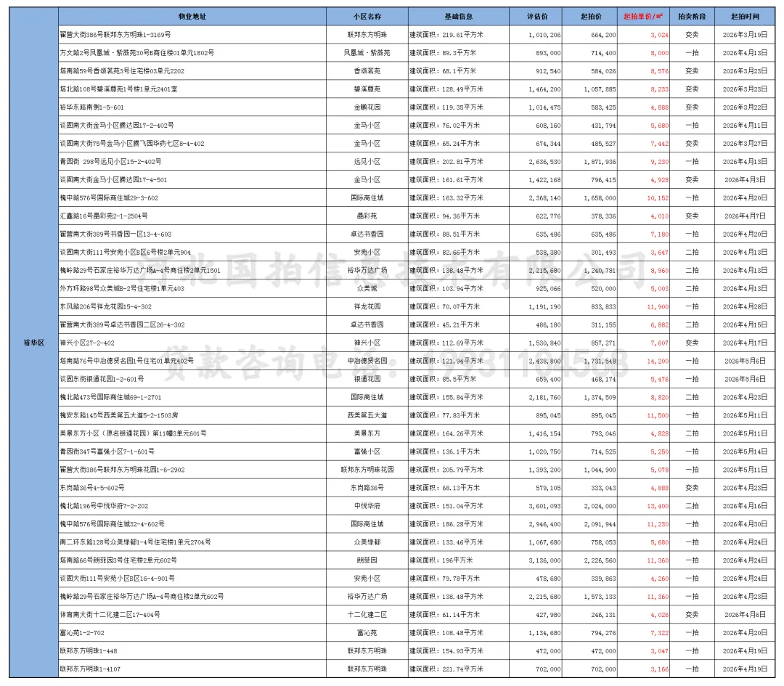Click the 431,794 starting price cell

(589, 126)
